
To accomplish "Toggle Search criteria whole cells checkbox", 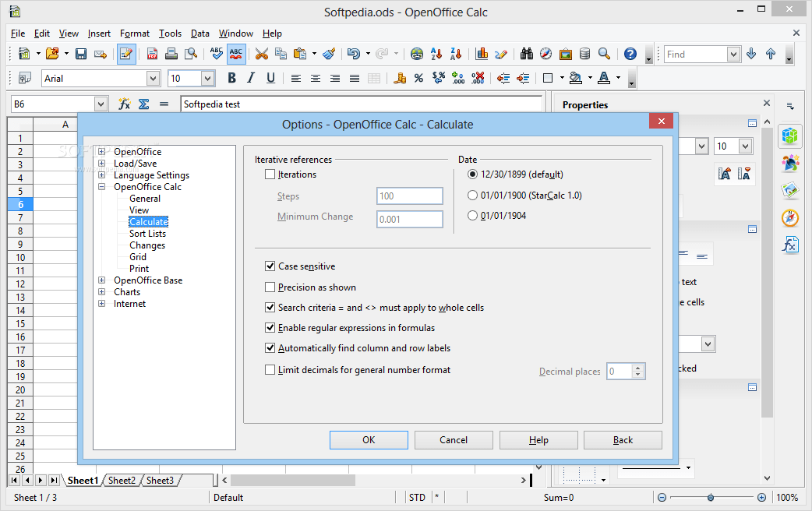I will (x=270, y=308).
